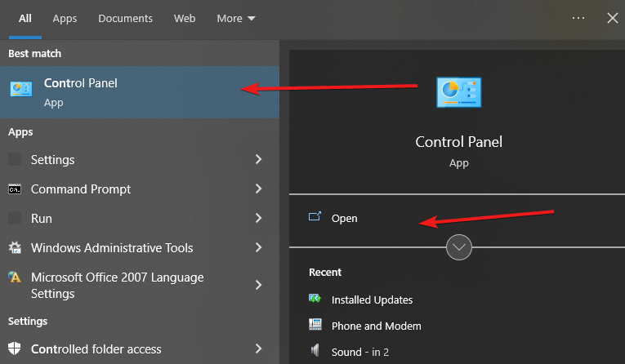Switch to the Apps search tab

point(65,18)
